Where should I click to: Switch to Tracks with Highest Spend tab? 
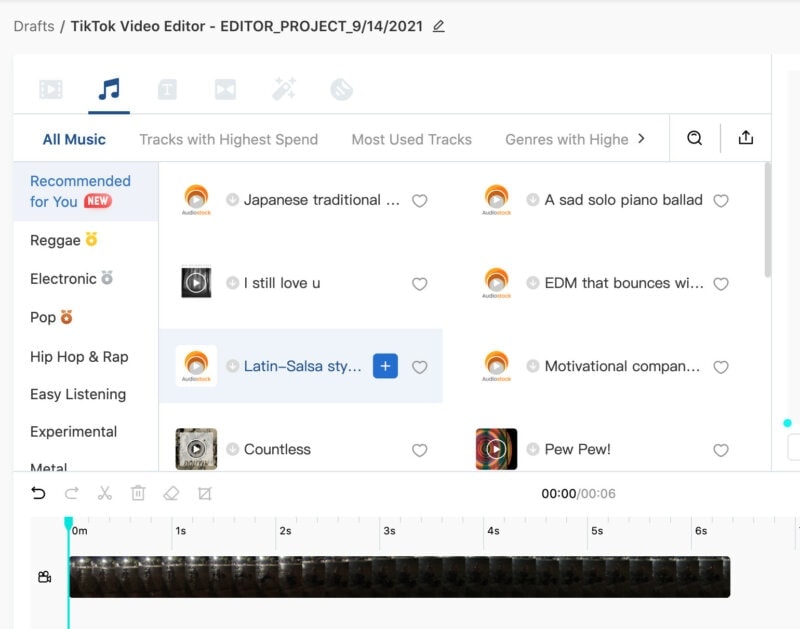tap(229, 139)
